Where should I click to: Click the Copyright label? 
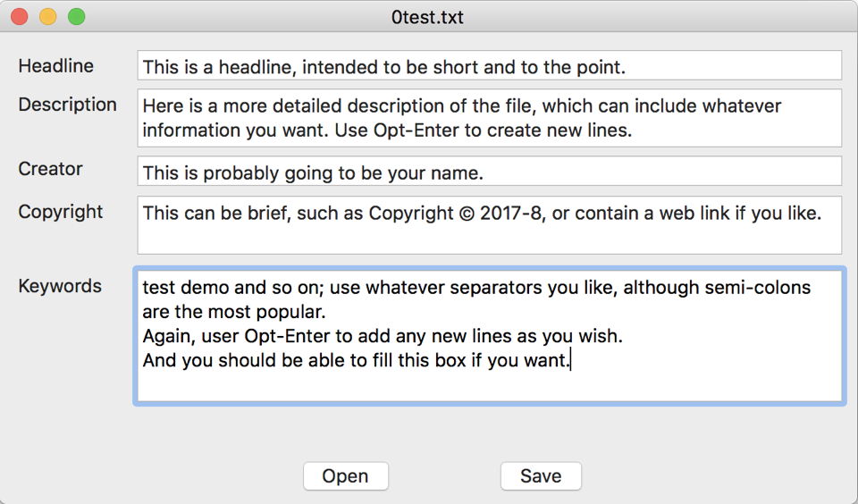click(61, 212)
